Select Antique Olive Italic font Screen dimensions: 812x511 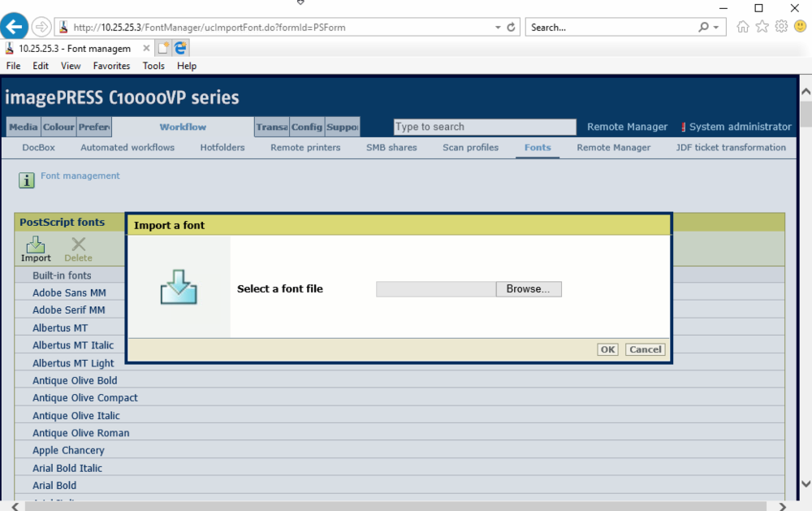(76, 416)
